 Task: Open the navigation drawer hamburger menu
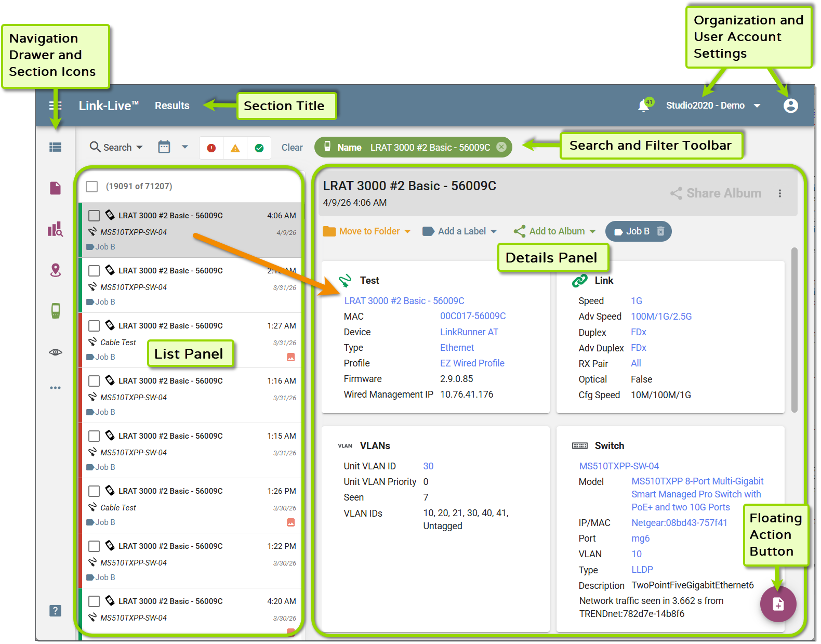[55, 106]
